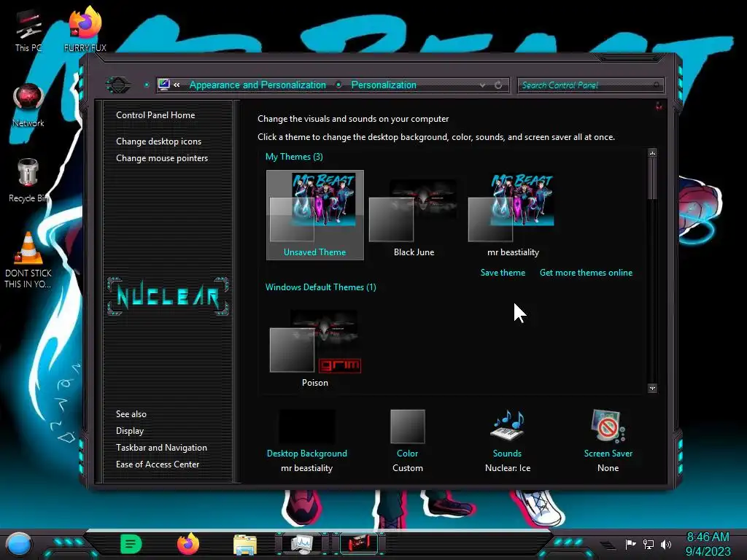Switch to the monitor app taskbar button
Screen dimensions: 747x560
click(x=302, y=544)
